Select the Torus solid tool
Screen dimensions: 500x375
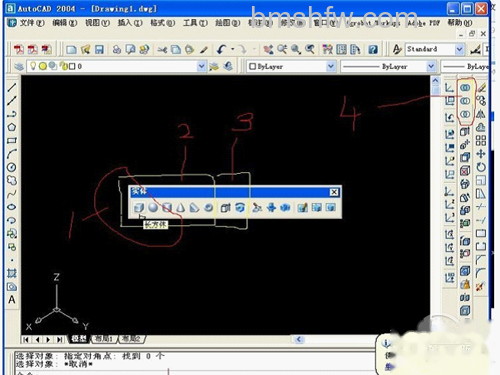coord(208,208)
